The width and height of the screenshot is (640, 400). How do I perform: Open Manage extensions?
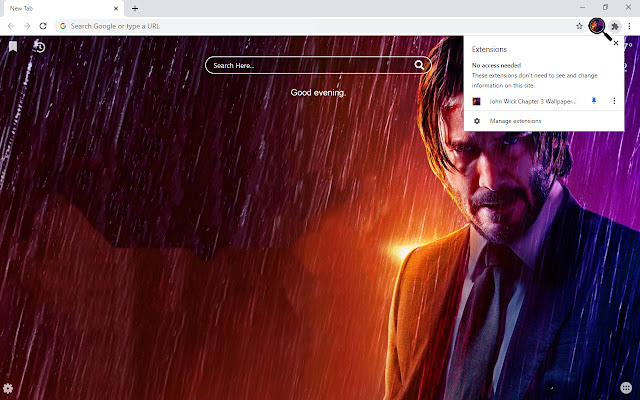click(x=544, y=121)
